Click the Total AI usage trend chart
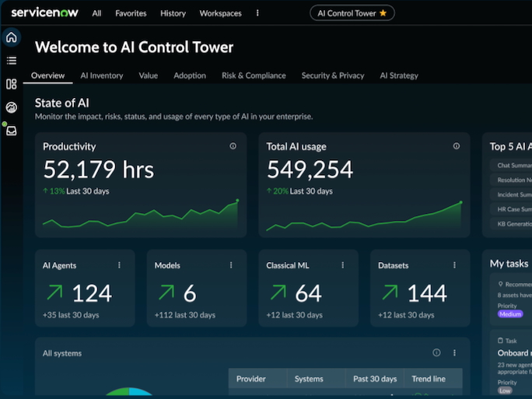This screenshot has height=399, width=532. click(365, 215)
